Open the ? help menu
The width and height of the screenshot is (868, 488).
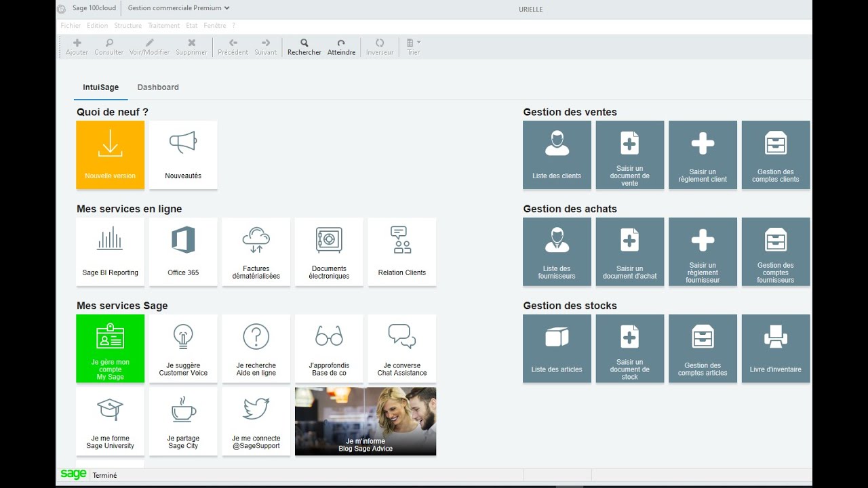[x=233, y=26]
